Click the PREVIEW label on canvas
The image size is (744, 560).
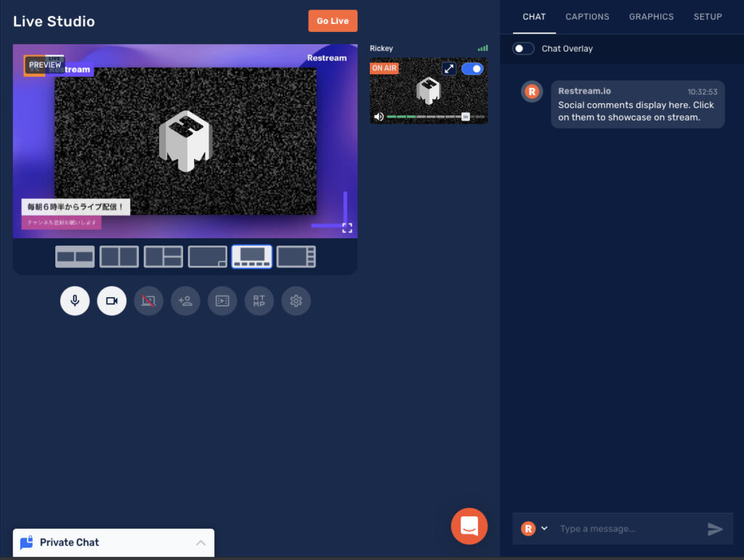coord(44,65)
